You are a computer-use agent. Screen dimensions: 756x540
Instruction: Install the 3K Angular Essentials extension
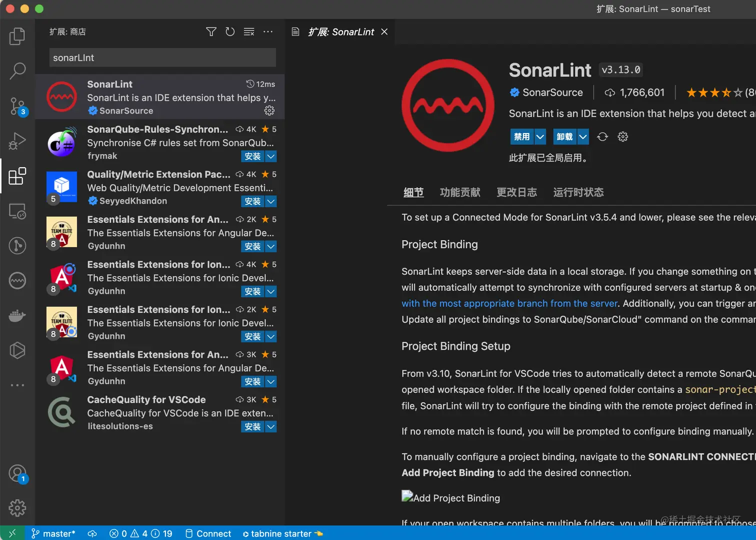coord(252,382)
